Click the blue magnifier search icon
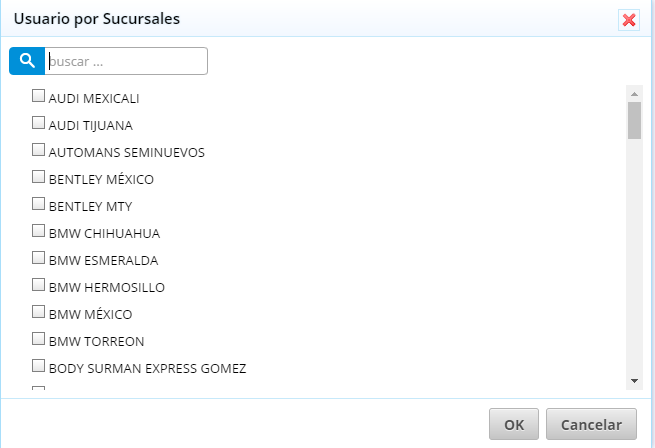 point(27,61)
